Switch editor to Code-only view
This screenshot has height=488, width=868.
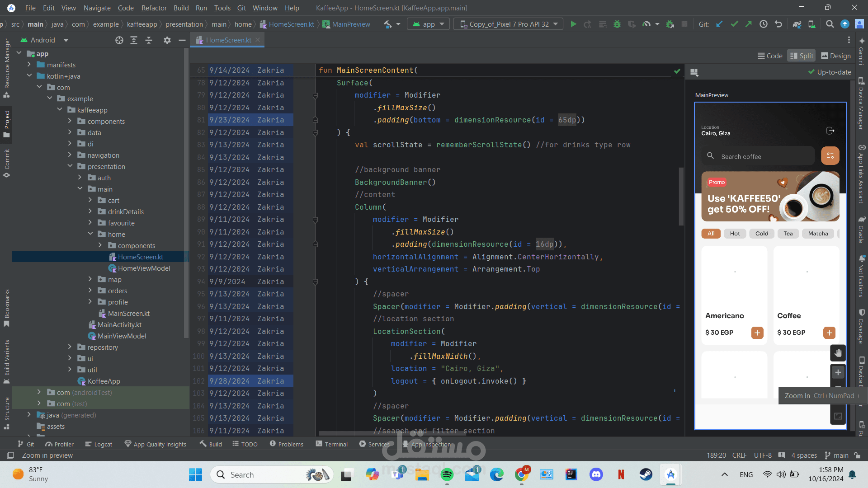click(769, 56)
